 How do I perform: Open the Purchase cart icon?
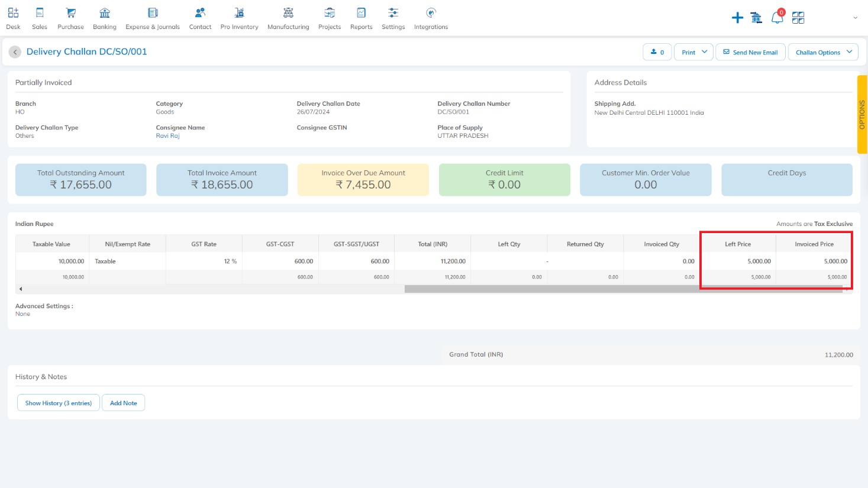click(x=70, y=12)
